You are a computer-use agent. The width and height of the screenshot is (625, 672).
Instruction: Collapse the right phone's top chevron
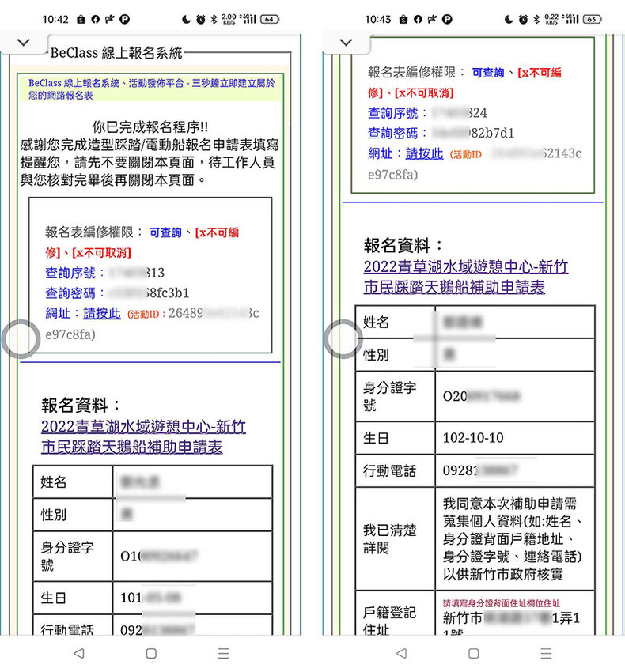click(x=346, y=42)
